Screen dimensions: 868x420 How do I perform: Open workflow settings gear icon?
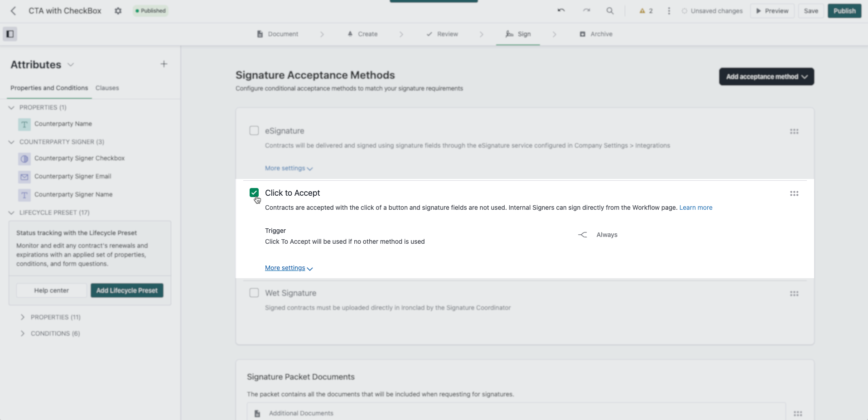tap(118, 11)
